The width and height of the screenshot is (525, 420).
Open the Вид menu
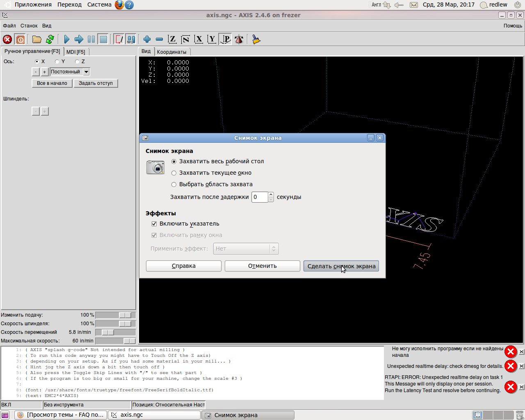[47, 26]
